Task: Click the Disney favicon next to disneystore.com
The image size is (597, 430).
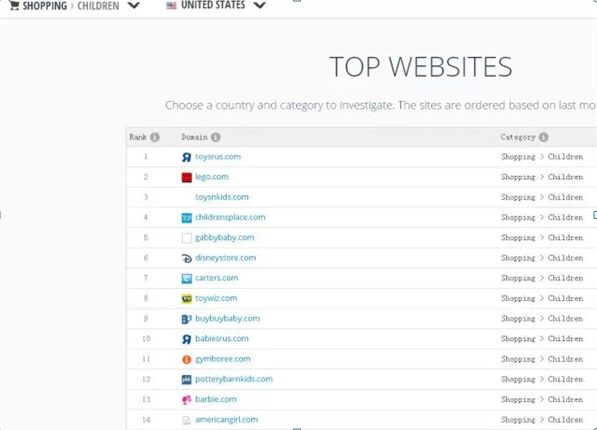Action: click(187, 258)
